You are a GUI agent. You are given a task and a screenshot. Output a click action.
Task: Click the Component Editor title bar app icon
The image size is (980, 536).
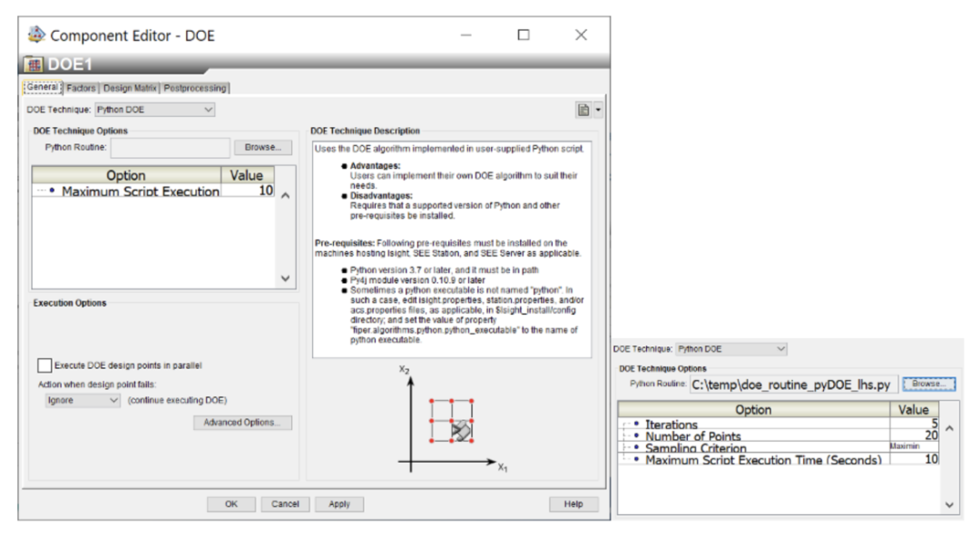click(36, 35)
